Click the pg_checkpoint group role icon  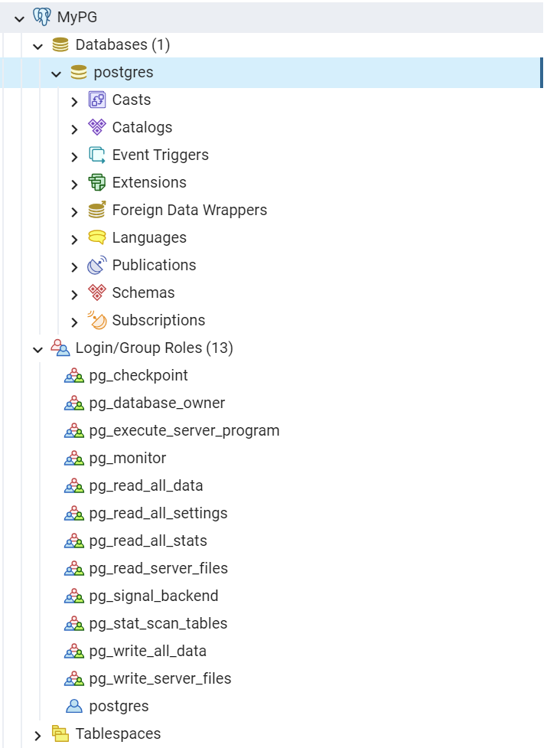pos(74,376)
